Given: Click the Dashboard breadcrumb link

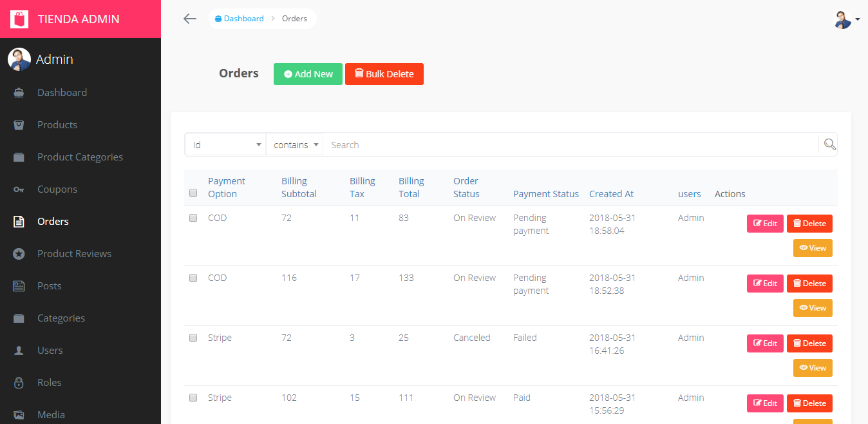Looking at the screenshot, I should coord(239,19).
